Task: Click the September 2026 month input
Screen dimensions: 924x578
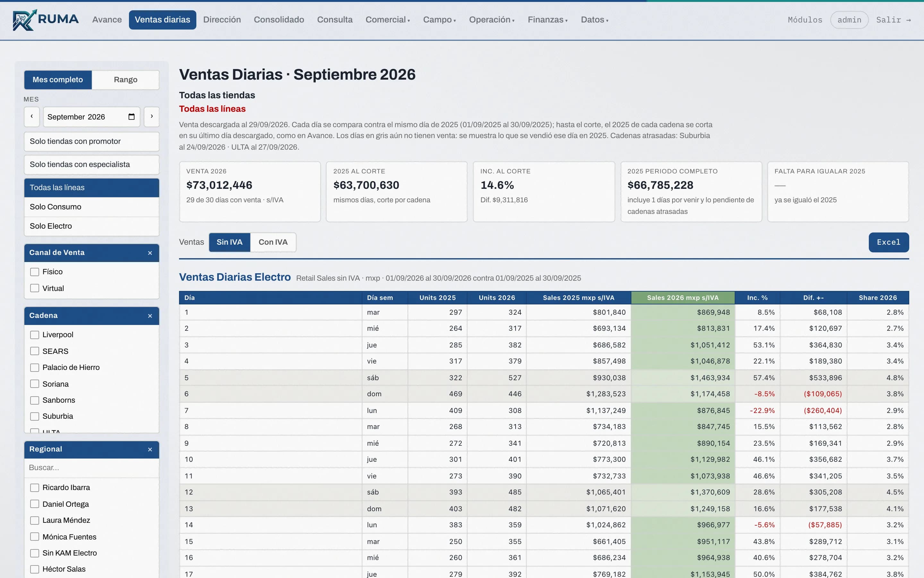Action: click(92, 117)
